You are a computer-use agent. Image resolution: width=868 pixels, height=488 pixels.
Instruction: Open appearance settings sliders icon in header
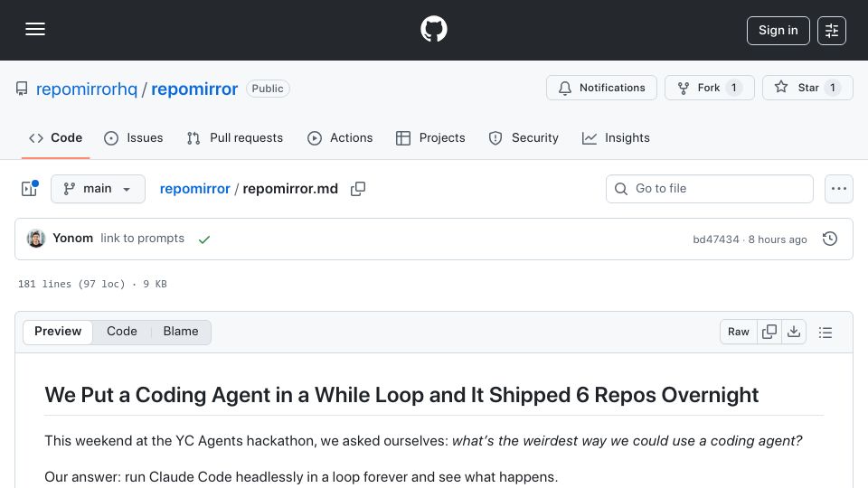(832, 31)
